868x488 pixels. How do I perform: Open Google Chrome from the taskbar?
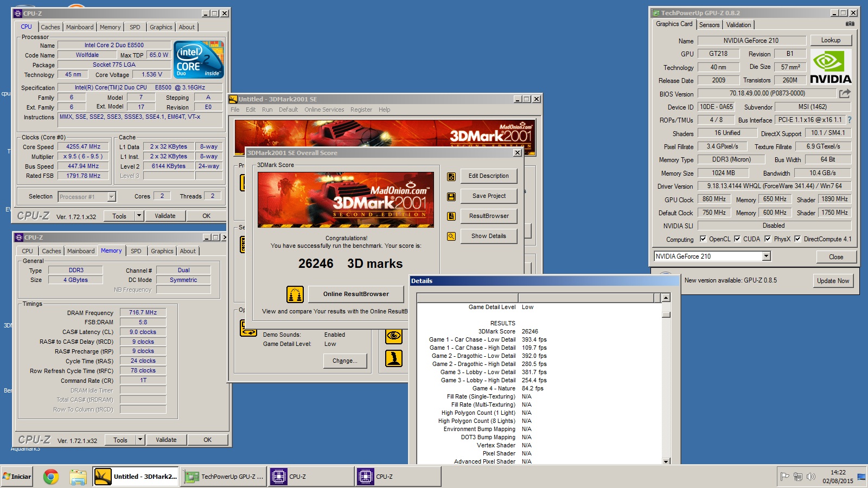point(51,477)
